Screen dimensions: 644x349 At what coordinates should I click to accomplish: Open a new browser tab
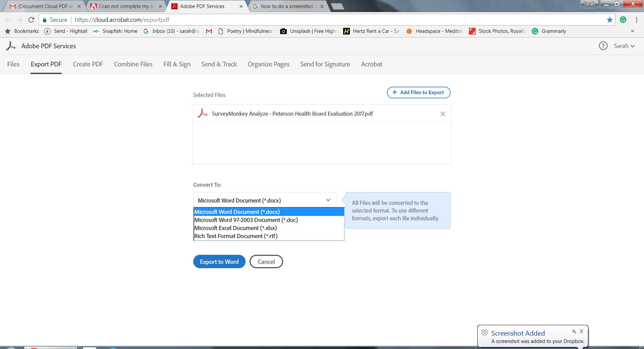click(337, 6)
